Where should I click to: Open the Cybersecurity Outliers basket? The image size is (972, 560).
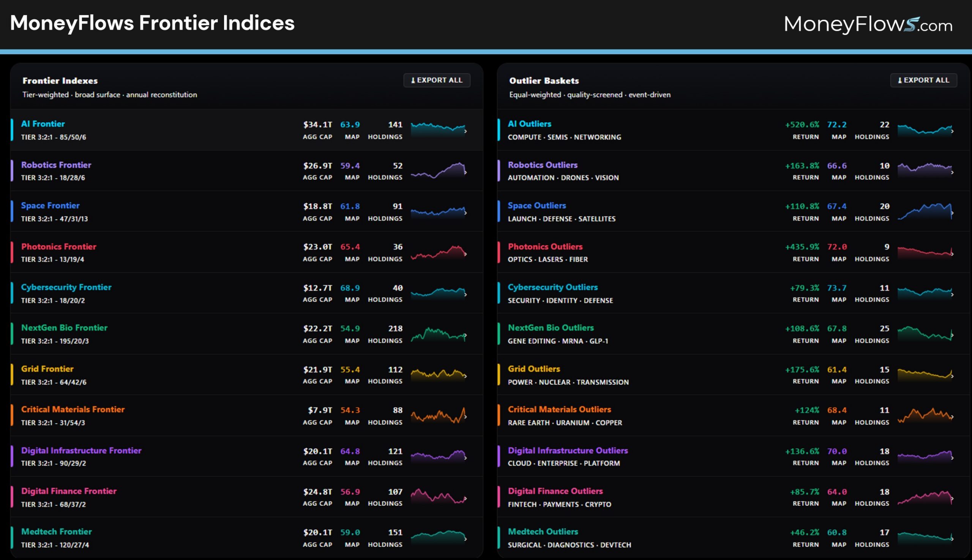(x=734, y=293)
